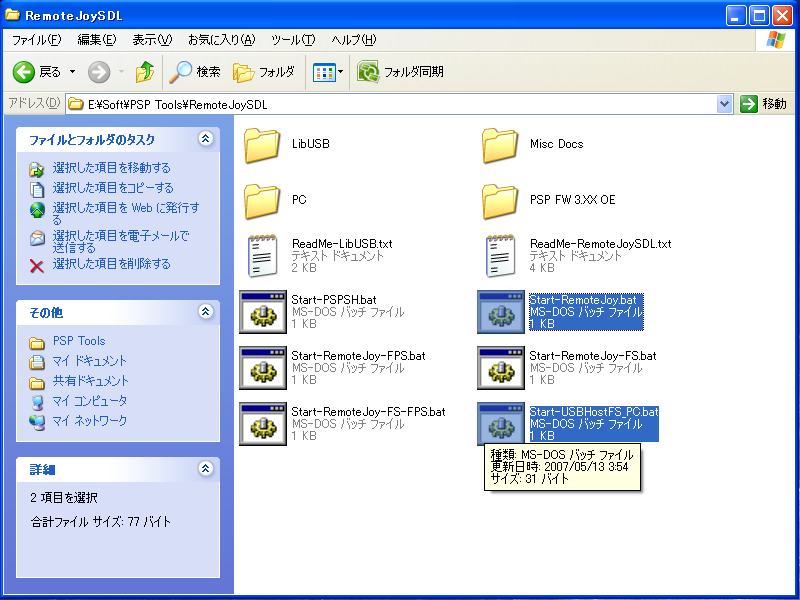
Task: Select Start-PSPSH.bat batch file icon
Action: click(263, 312)
